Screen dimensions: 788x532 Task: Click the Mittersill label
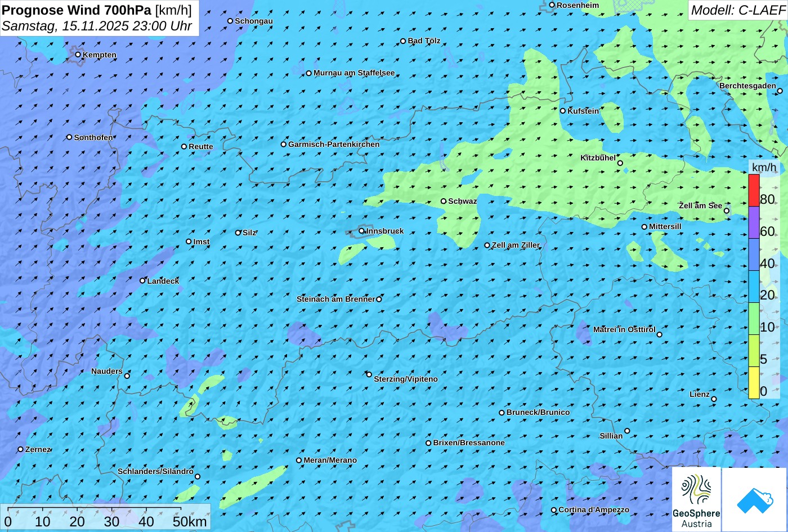(x=665, y=226)
